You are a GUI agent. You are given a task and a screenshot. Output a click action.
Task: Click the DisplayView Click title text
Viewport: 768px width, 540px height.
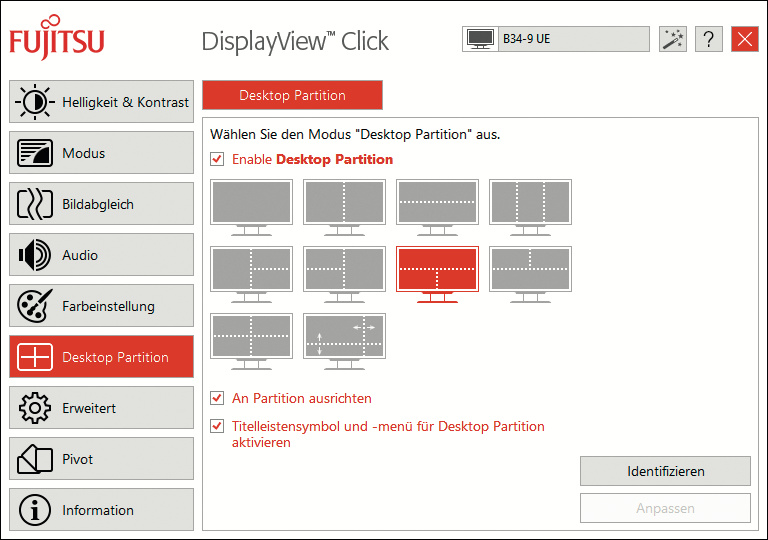(295, 41)
